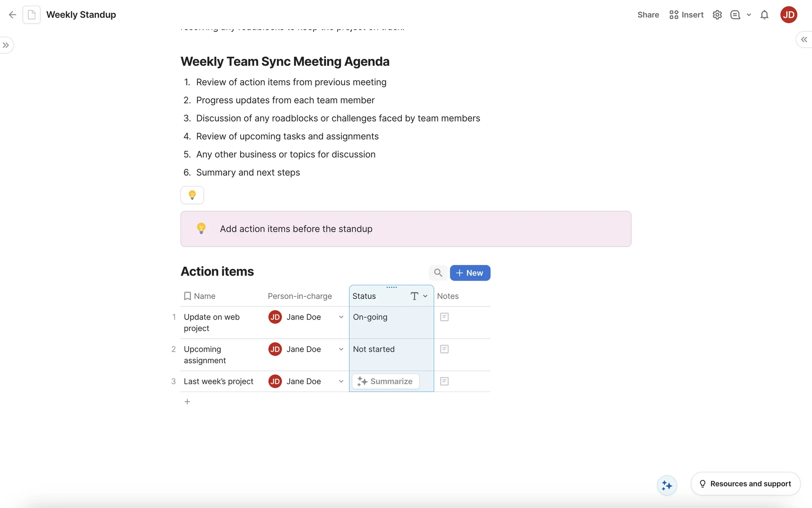Add a row with plus below table
This screenshot has height=508, width=812.
click(x=187, y=402)
